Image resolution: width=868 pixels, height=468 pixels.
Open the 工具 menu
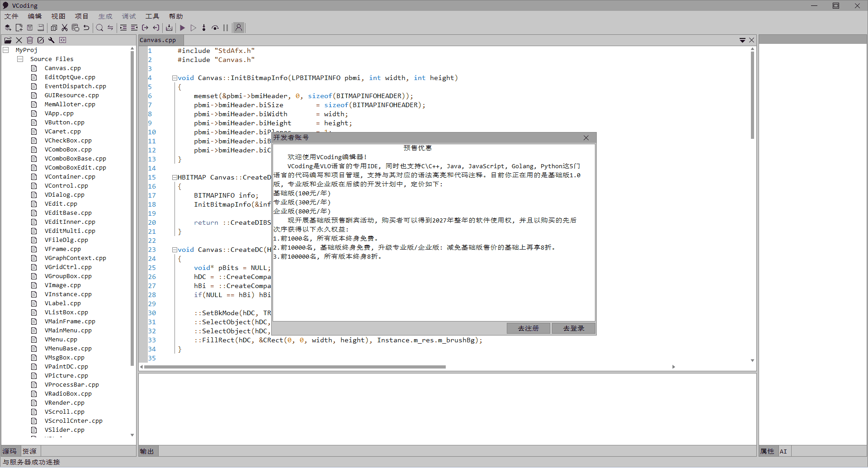pyautogui.click(x=152, y=16)
